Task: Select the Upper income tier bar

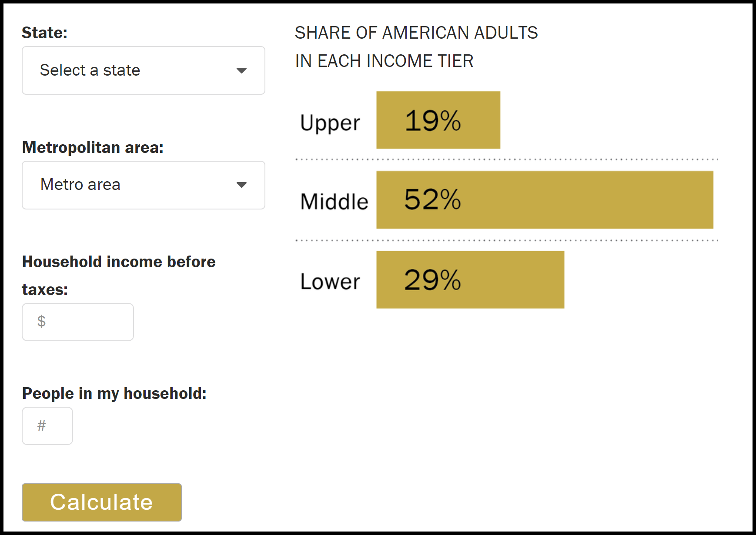Action: pos(438,119)
